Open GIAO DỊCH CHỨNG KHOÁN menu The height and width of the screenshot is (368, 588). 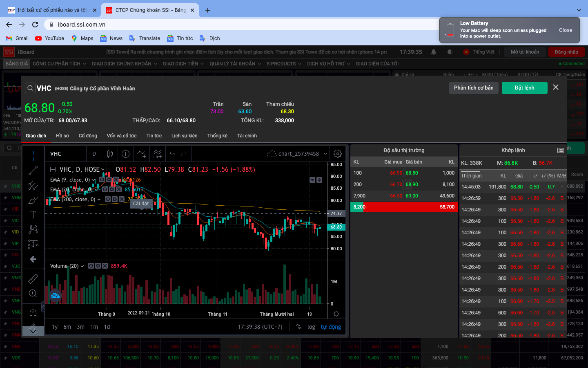click(125, 64)
